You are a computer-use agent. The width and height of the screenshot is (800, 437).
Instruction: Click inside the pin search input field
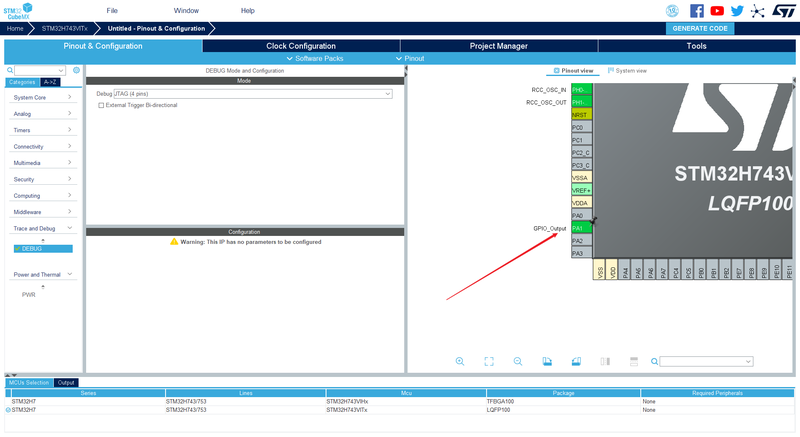702,362
